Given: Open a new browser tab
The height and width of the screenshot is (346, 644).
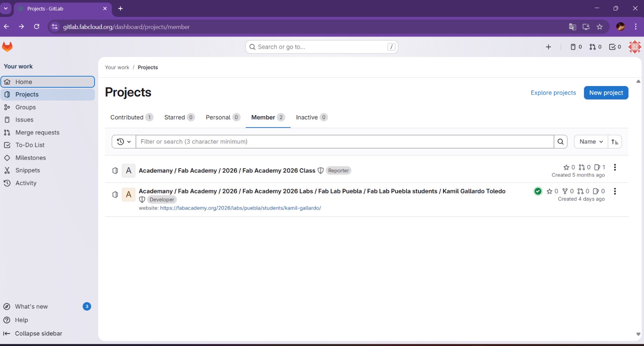Looking at the screenshot, I should [120, 8].
